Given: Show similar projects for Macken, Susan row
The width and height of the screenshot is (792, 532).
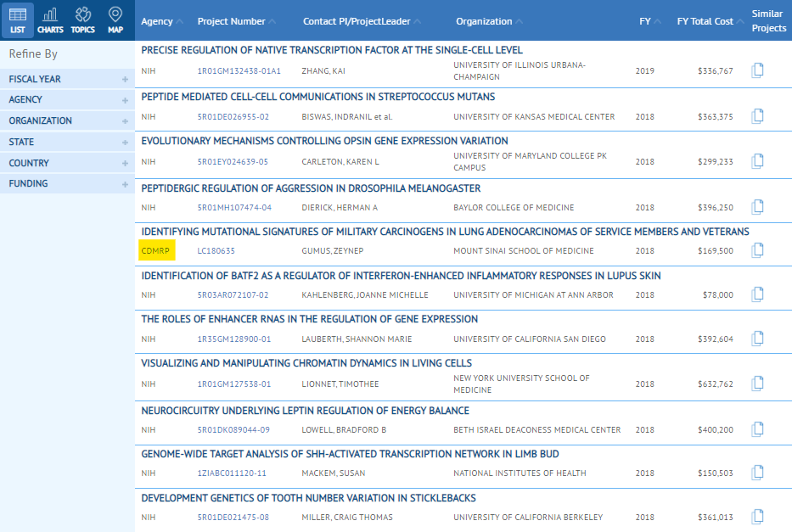Looking at the screenshot, I should 757,473.
